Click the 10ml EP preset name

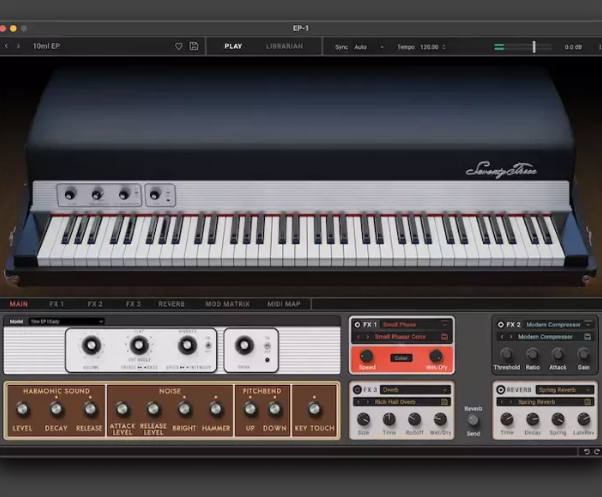[46, 46]
